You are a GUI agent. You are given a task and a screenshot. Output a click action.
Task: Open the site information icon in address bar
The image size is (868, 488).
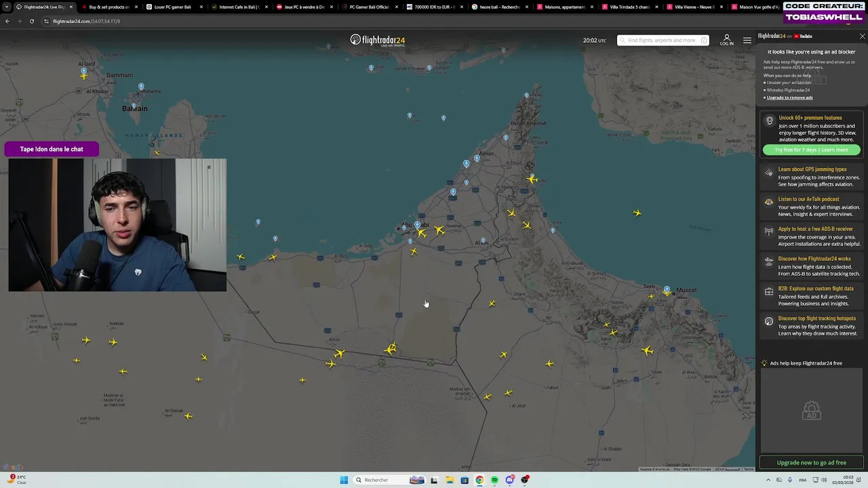pyautogui.click(x=46, y=21)
